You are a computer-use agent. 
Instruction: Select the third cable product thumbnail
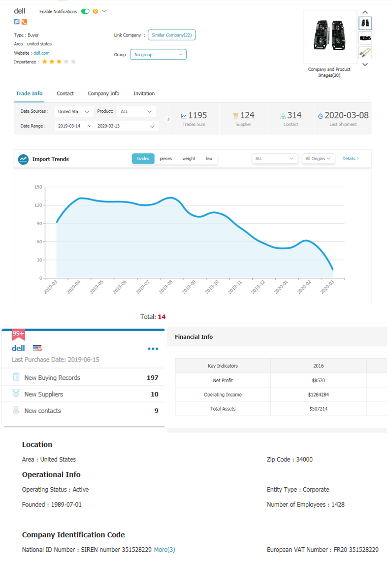(x=365, y=53)
